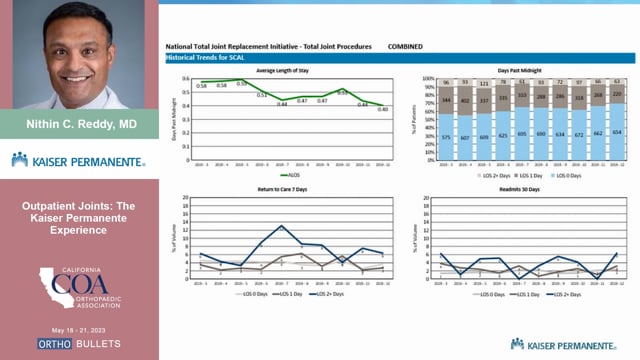Click the talk title 'Outpatient Joints: The Kaiser Permanente Experience'
Image resolution: width=640 pixels, height=360 pixels.
[x=78, y=218]
